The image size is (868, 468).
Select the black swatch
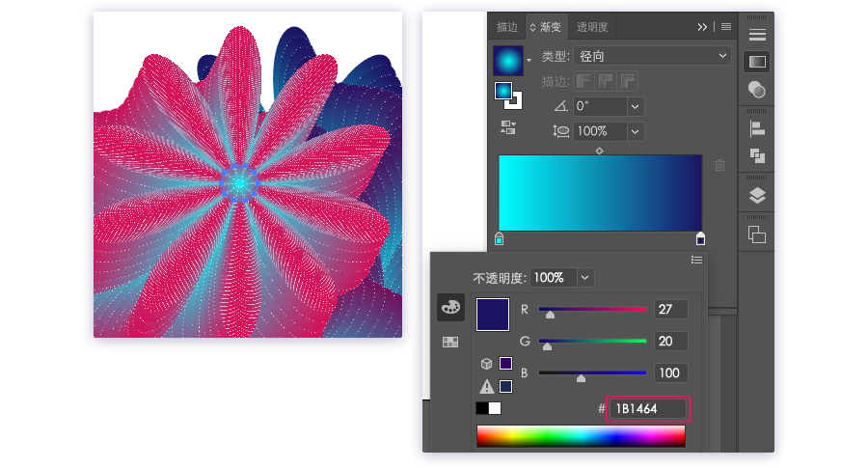481,408
